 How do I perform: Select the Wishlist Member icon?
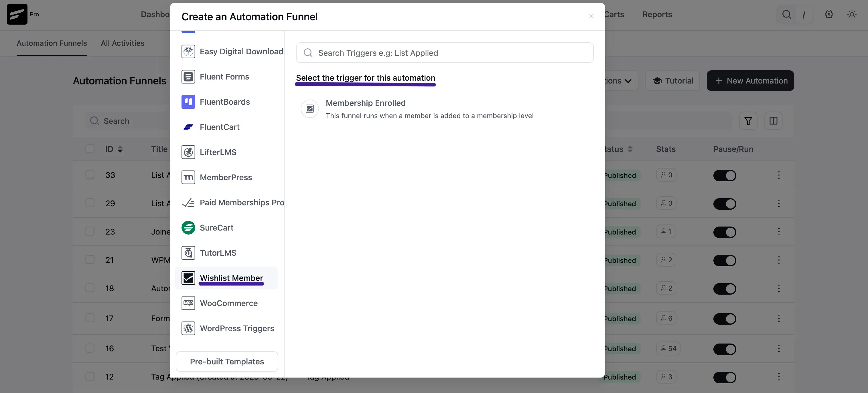point(188,278)
